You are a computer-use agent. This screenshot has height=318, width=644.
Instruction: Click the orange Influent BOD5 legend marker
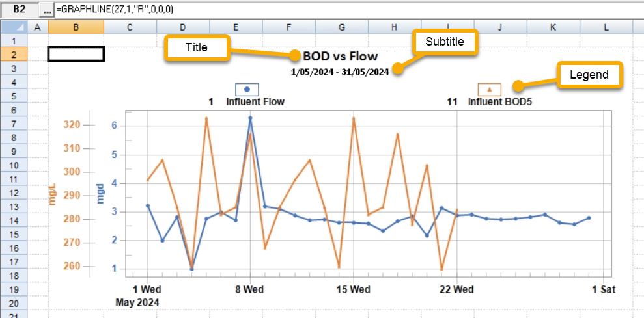489,89
